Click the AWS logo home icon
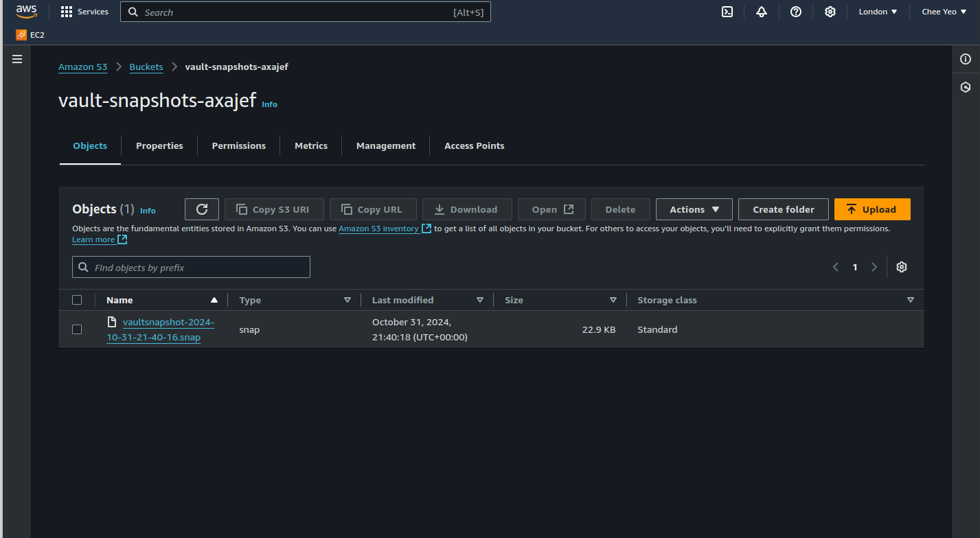980x538 pixels. coord(26,12)
